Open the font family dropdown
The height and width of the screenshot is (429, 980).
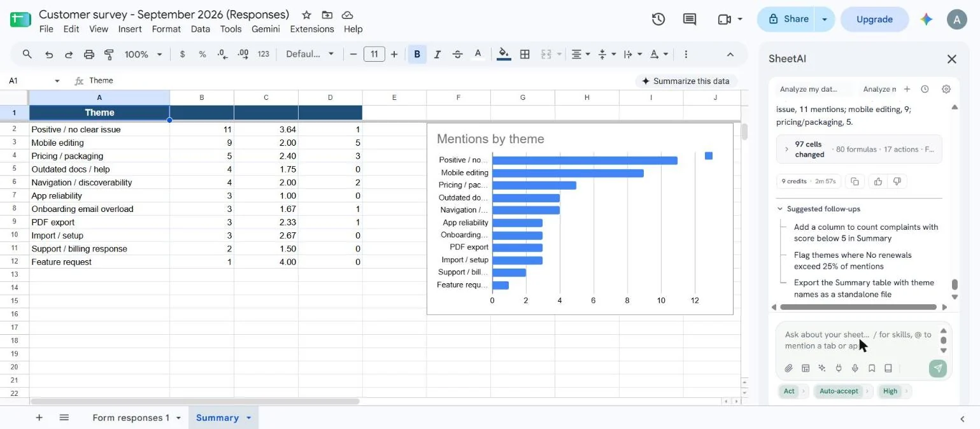tap(309, 54)
